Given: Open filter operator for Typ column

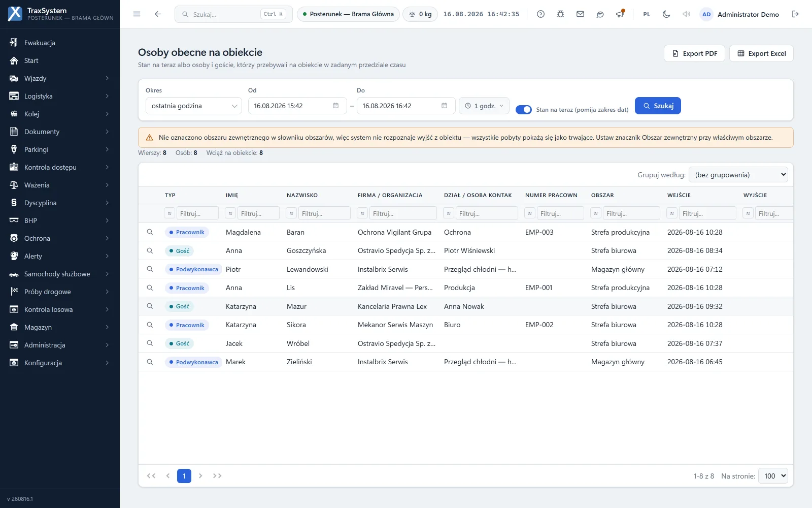Looking at the screenshot, I should click(x=170, y=213).
